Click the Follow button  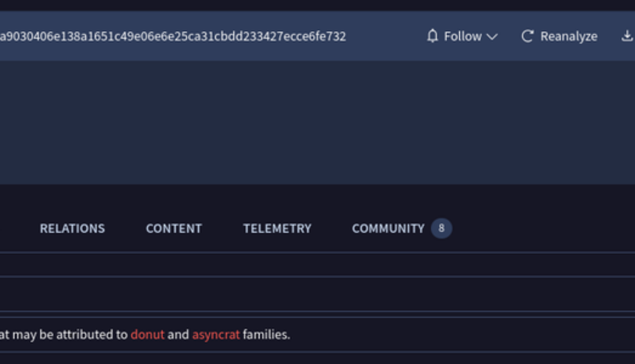(x=463, y=36)
